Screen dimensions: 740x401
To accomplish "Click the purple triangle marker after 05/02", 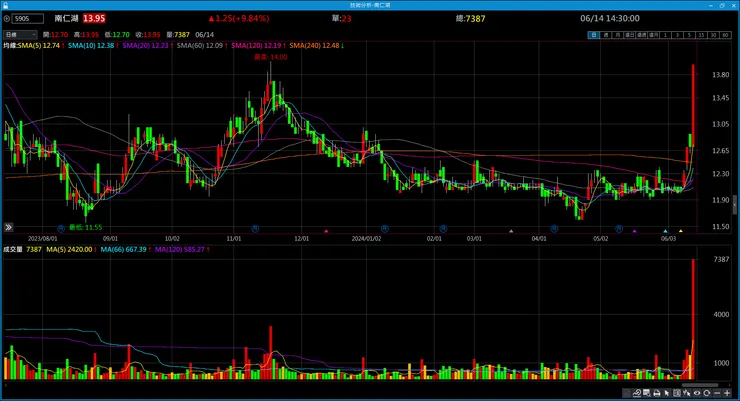I will [634, 231].
